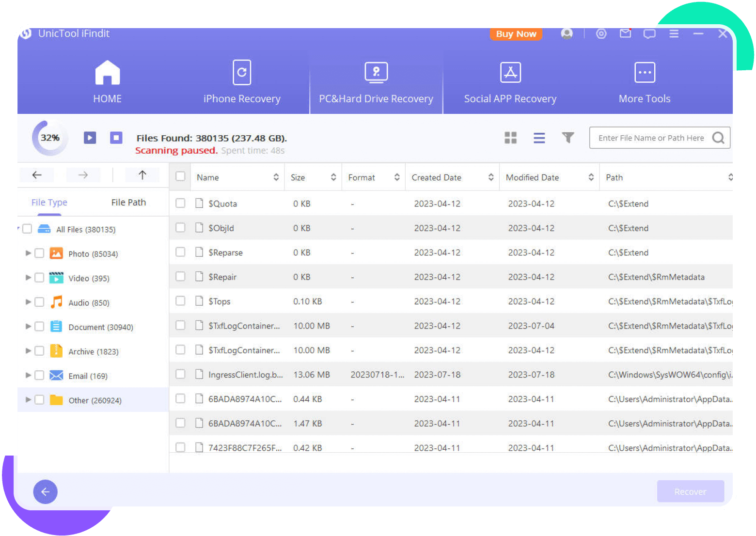756x536 pixels.
Task: Switch to list view
Action: pos(539,138)
